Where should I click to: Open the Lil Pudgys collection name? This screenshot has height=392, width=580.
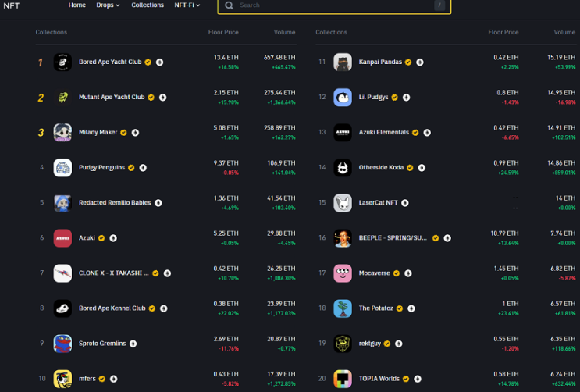pos(374,97)
